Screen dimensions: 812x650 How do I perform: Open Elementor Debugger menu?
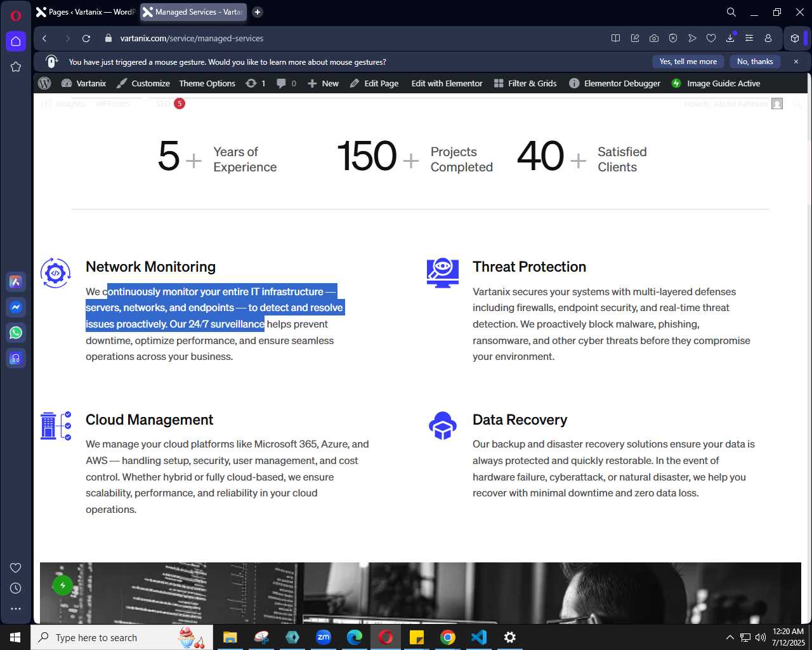[615, 83]
